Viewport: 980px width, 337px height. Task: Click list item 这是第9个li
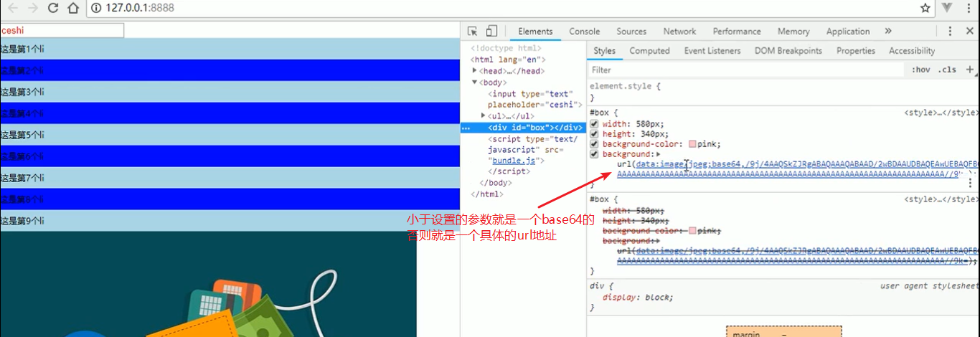(x=230, y=221)
